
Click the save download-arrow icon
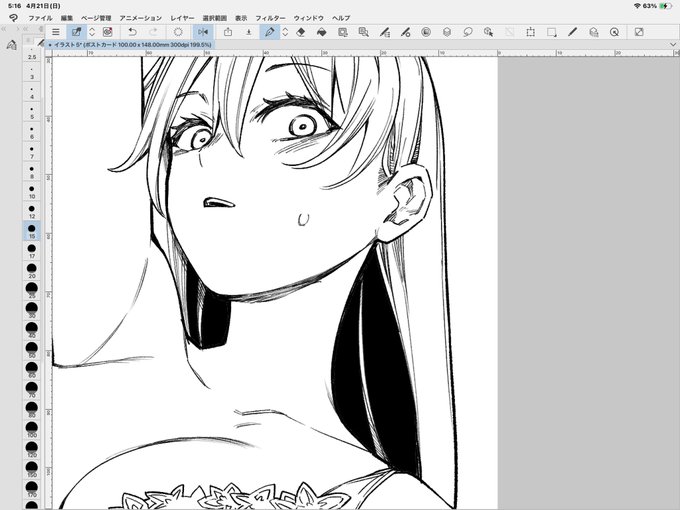tap(248, 32)
